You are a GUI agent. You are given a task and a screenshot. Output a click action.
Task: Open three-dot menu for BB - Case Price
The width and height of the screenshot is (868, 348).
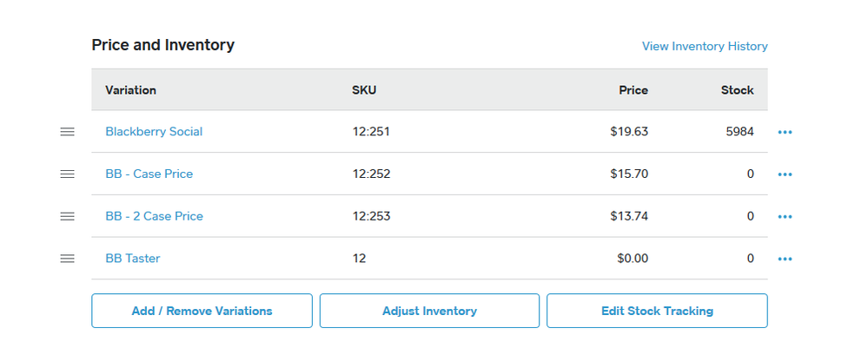(x=785, y=174)
